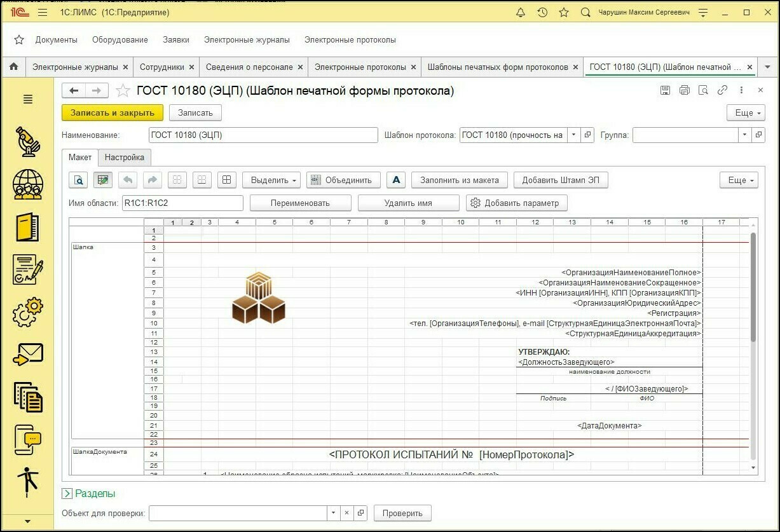Click the Проверить button
Image resolution: width=780 pixels, height=532 pixels.
(x=402, y=513)
